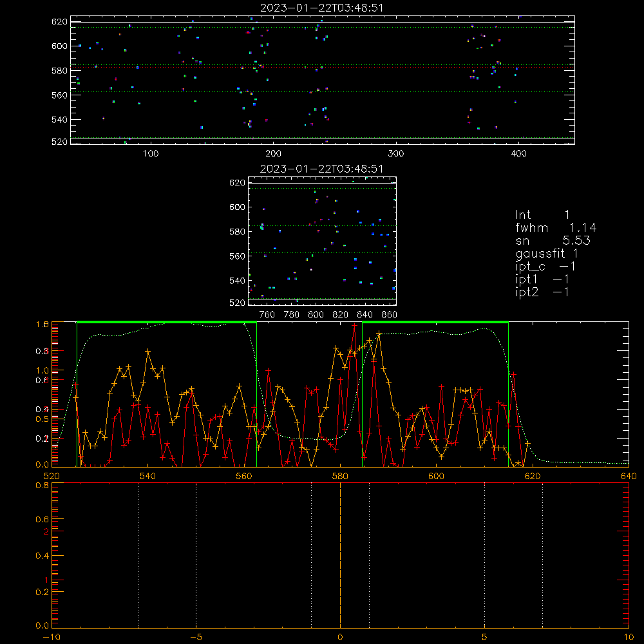Click x-axis label 100 on the top panel
644x644 pixels.
pos(151,154)
